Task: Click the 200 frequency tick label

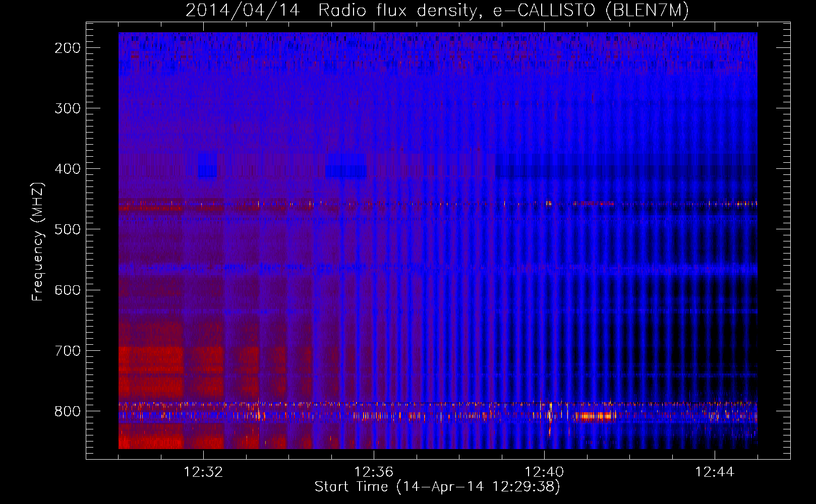Action: 68,48
